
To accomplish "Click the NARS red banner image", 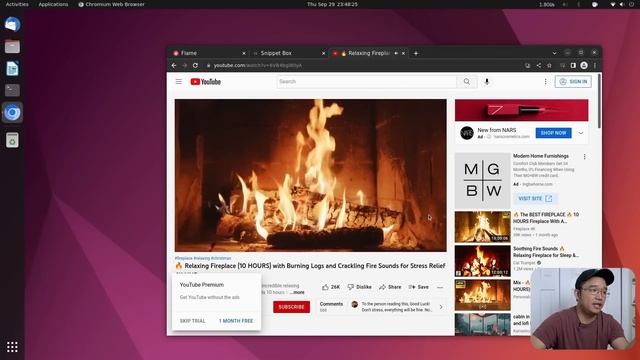I will [x=522, y=110].
